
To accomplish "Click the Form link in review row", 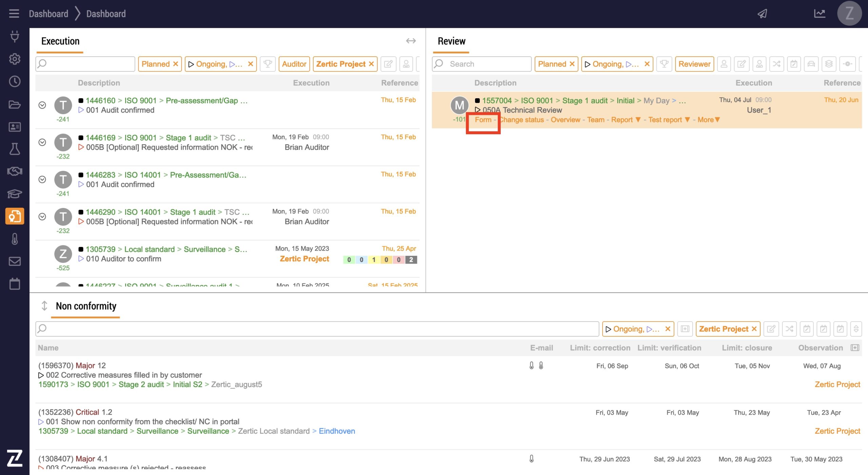I will 483,120.
